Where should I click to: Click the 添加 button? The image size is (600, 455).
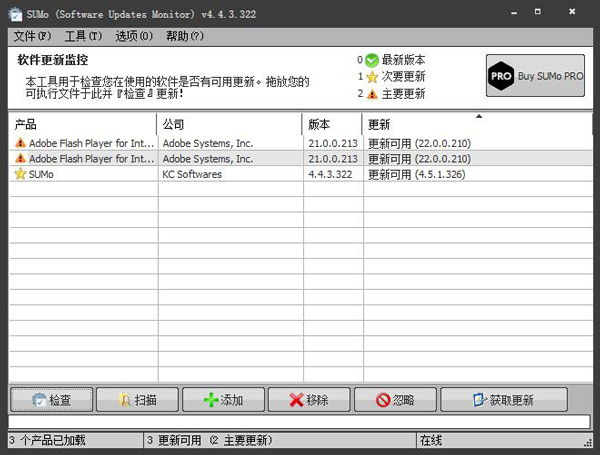223,400
